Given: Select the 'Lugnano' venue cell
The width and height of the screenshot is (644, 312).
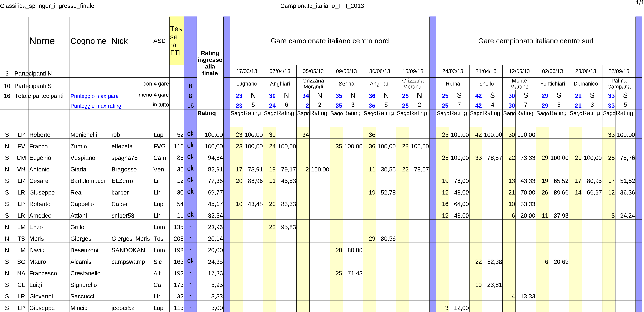Looking at the screenshot, I should click(x=246, y=84).
